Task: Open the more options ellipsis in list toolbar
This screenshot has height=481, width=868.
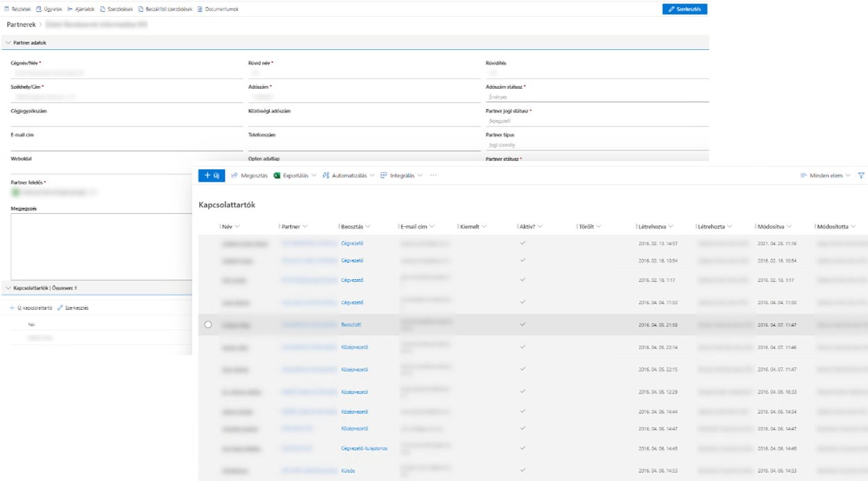Action: [434, 176]
